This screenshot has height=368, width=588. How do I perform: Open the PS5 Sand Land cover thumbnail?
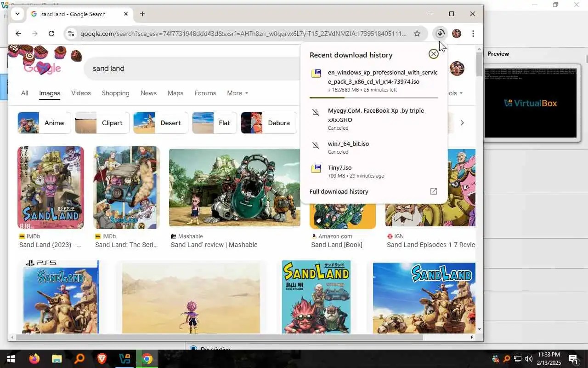click(x=61, y=297)
